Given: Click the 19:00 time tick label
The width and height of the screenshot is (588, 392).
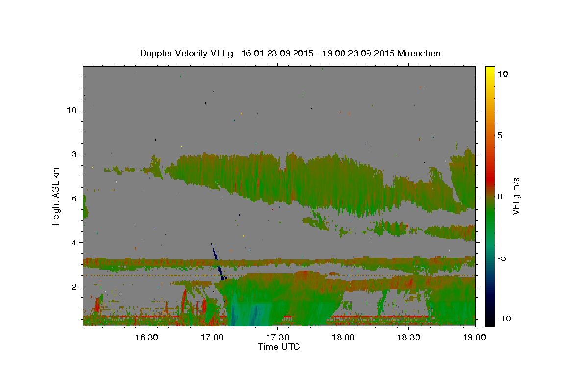Looking at the screenshot, I should [474, 337].
